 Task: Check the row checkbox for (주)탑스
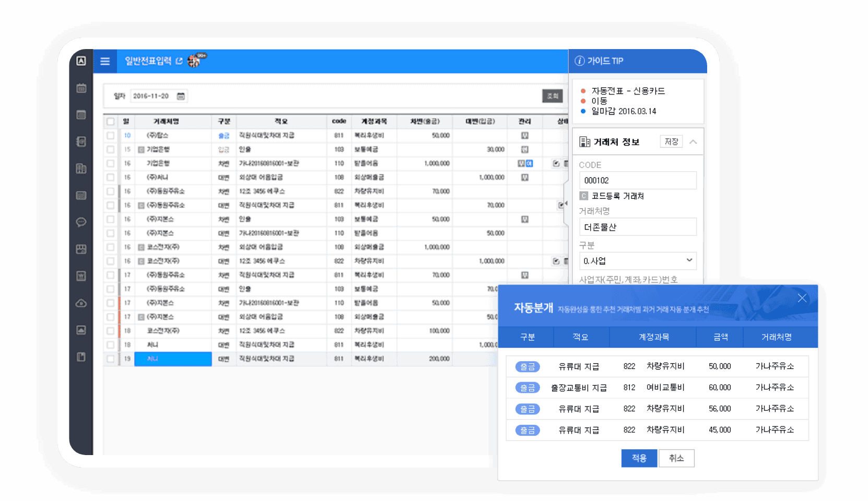click(x=111, y=136)
